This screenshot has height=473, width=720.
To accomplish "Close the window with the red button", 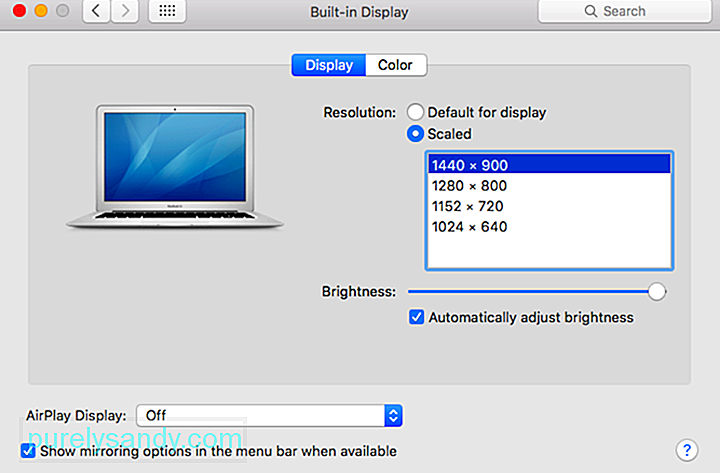I will click(19, 10).
